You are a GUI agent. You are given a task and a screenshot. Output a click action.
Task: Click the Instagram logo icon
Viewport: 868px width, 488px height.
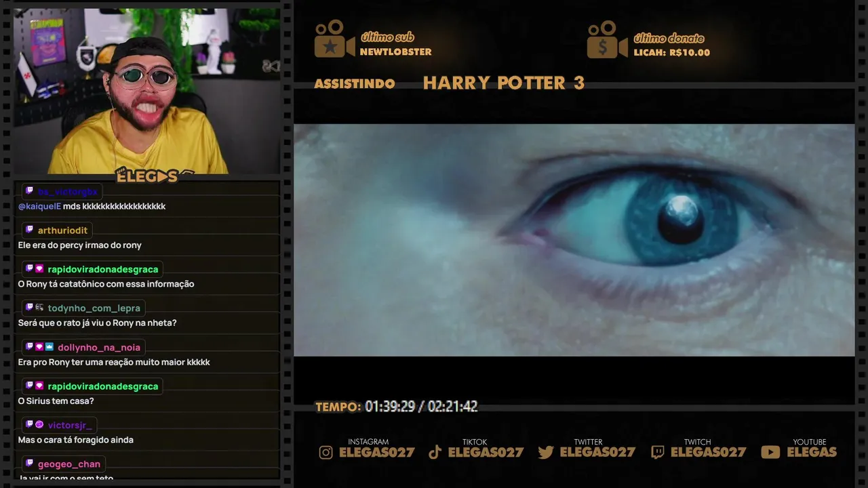(326, 453)
